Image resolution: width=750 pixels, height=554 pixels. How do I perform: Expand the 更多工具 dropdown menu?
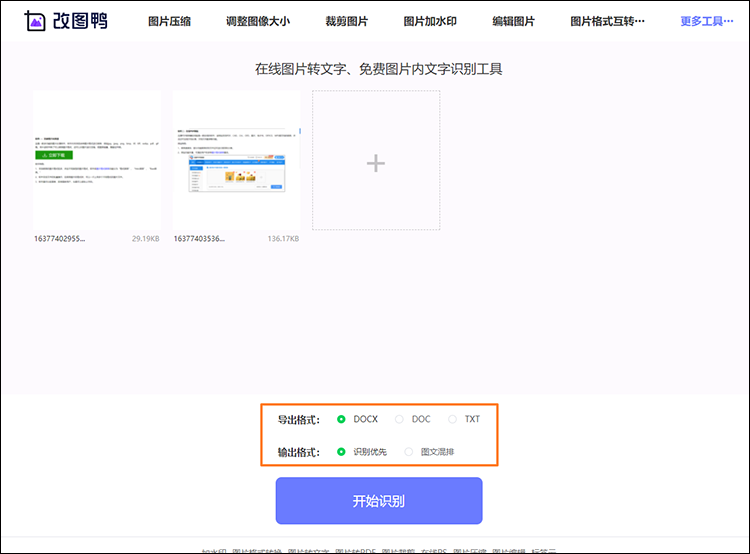coord(707,21)
